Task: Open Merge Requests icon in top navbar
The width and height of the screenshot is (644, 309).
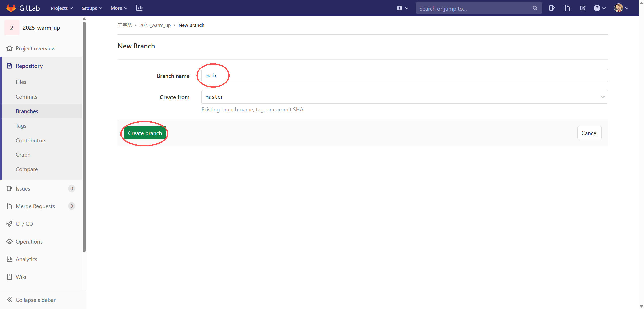Action: [x=567, y=8]
